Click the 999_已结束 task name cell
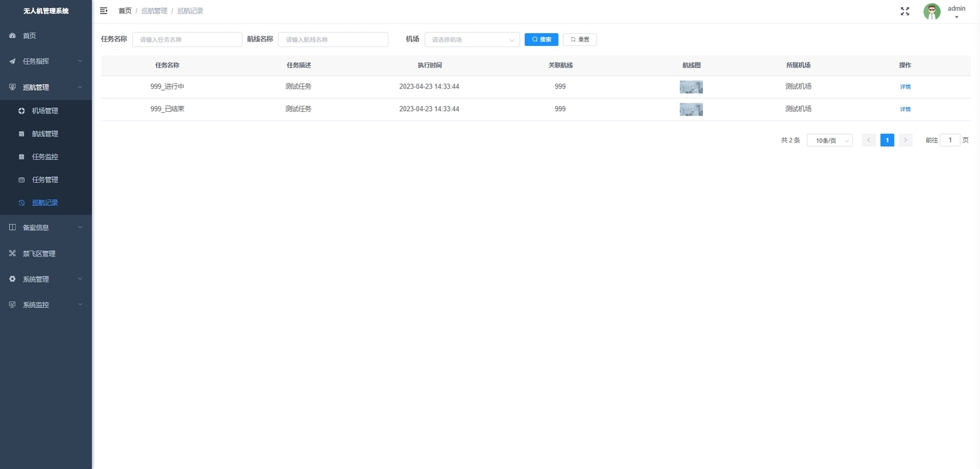Image resolution: width=980 pixels, height=469 pixels. coord(167,109)
